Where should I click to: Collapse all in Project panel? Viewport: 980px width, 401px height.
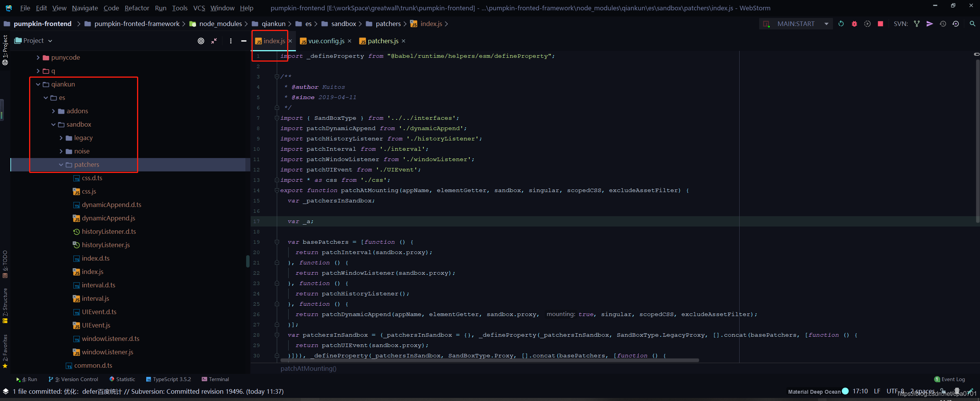214,41
